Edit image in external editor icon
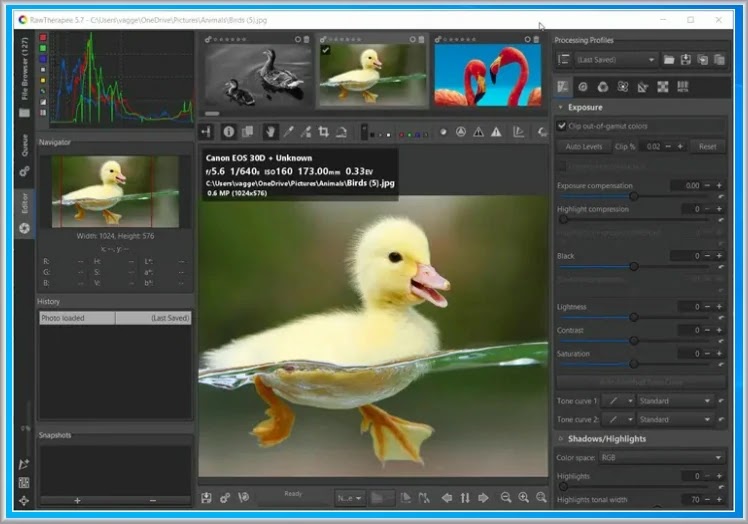The width and height of the screenshot is (748, 524). 243,498
